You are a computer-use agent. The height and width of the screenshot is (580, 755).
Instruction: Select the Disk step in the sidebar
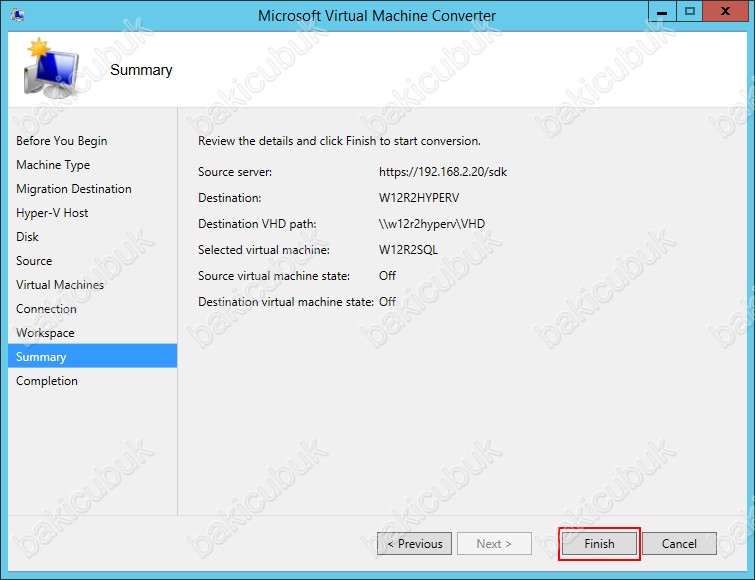(x=28, y=237)
